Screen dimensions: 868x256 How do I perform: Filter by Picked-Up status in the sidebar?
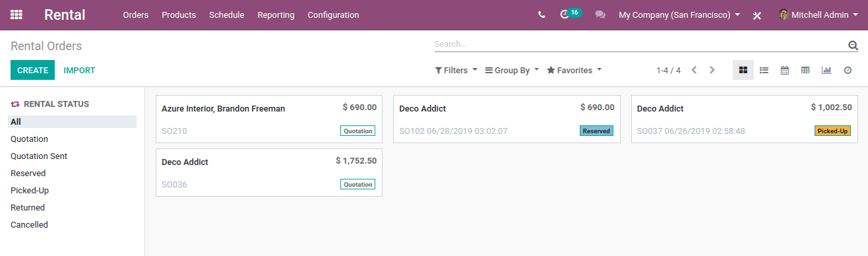click(x=72, y=190)
